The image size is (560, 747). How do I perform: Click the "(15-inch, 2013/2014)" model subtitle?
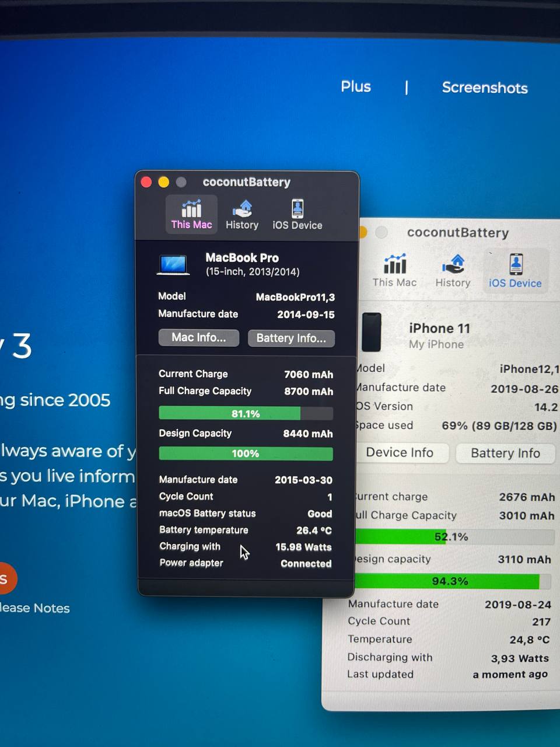point(253,272)
